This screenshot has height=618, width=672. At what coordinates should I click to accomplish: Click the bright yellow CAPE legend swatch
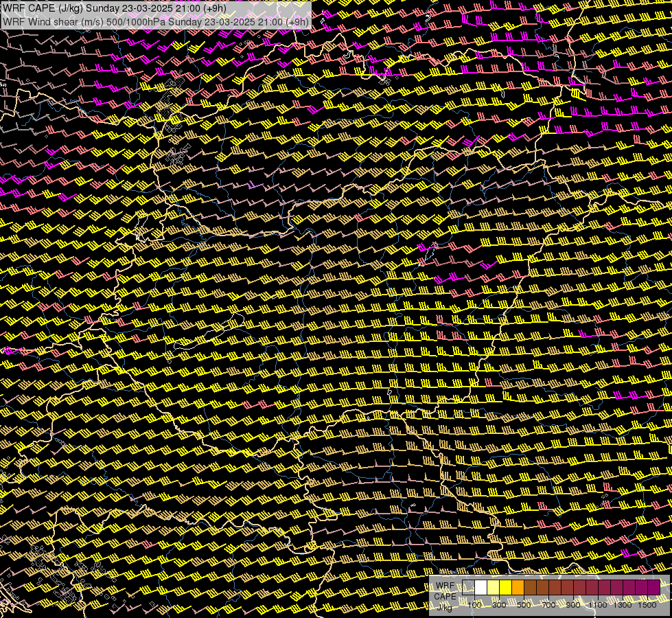pos(505,588)
